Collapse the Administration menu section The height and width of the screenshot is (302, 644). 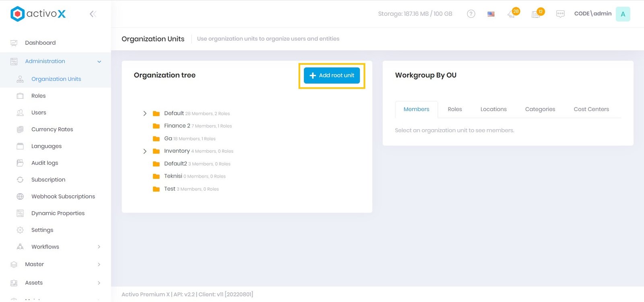[99, 62]
